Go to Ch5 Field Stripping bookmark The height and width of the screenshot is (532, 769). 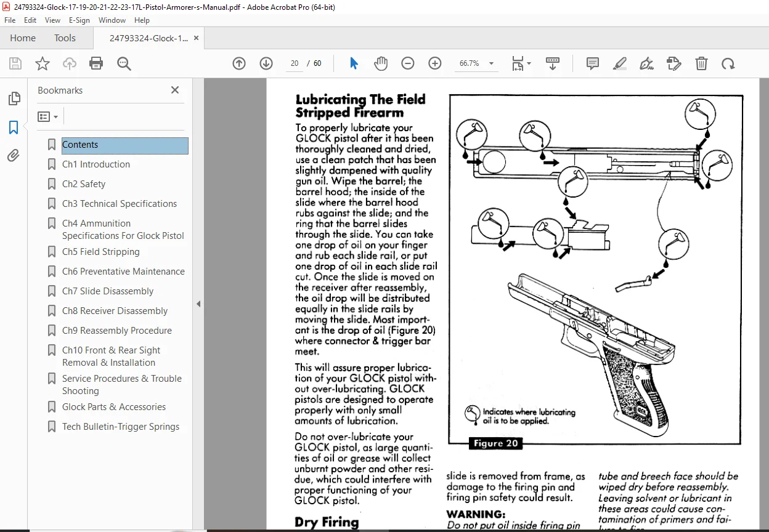coord(101,252)
